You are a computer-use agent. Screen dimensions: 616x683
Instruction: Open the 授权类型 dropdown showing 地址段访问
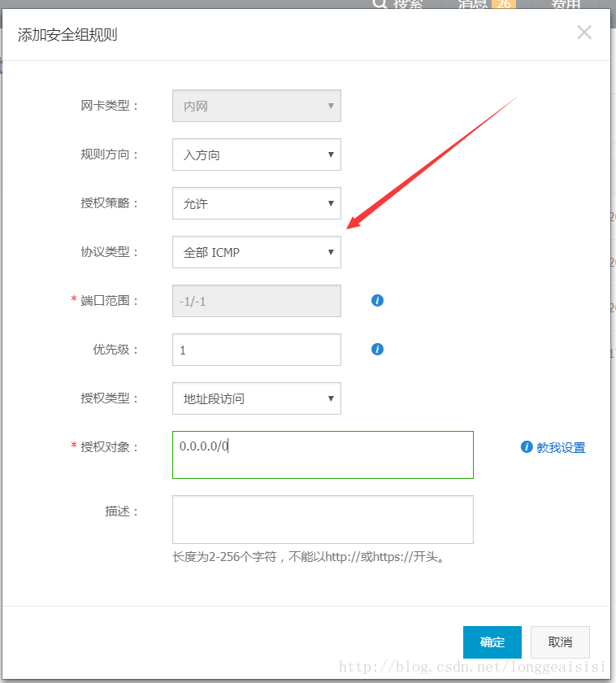[256, 398]
